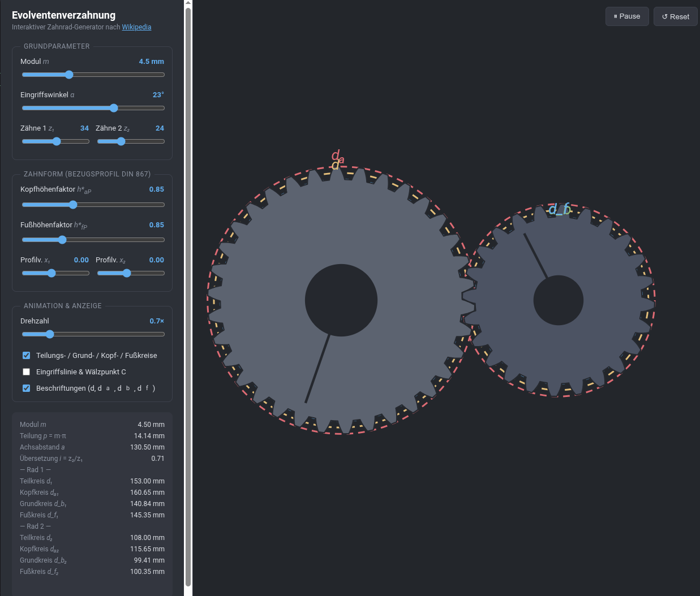Reset the gear generator
Viewport: 700px width, 596px height.
click(676, 16)
